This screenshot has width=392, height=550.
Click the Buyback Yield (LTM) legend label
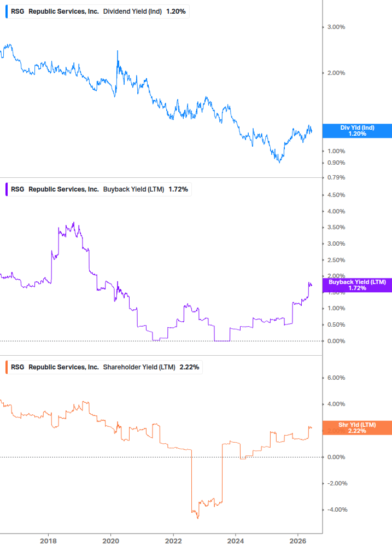pos(133,189)
